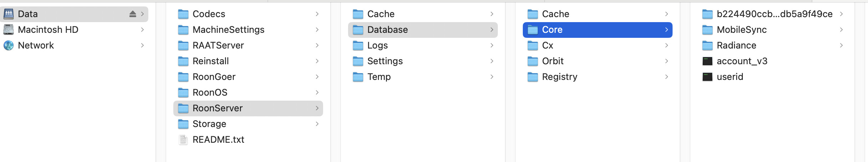
Task: Open the README.txt document icon
Action: click(183, 140)
